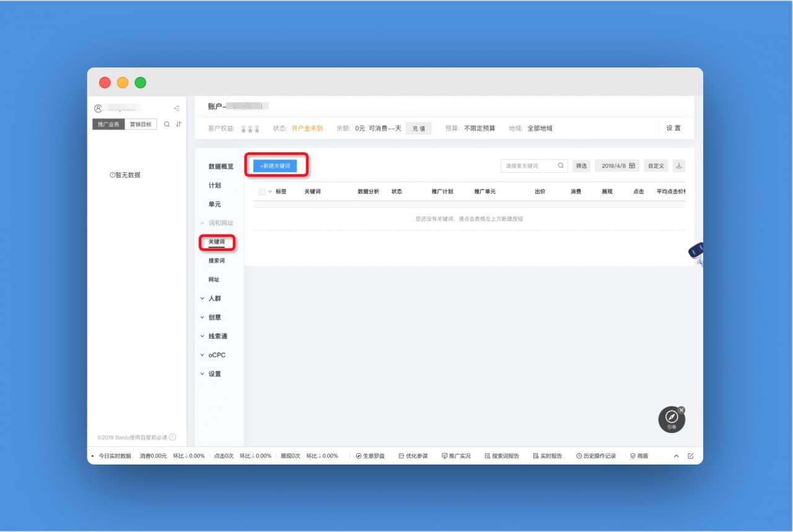Open the 引导 compass guide button

(672, 419)
